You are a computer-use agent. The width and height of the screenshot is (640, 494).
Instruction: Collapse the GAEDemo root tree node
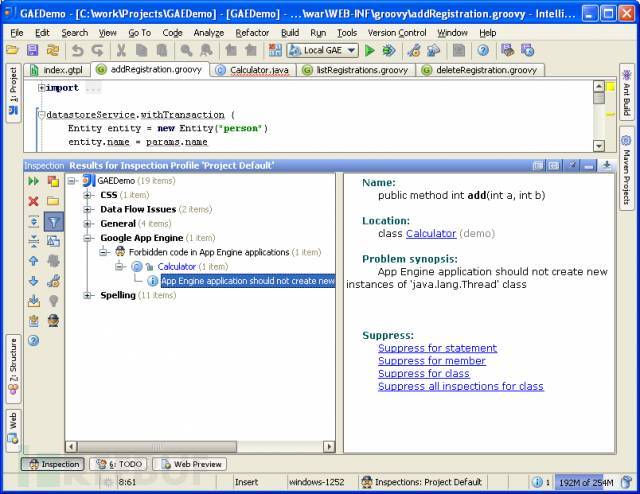click(72, 180)
